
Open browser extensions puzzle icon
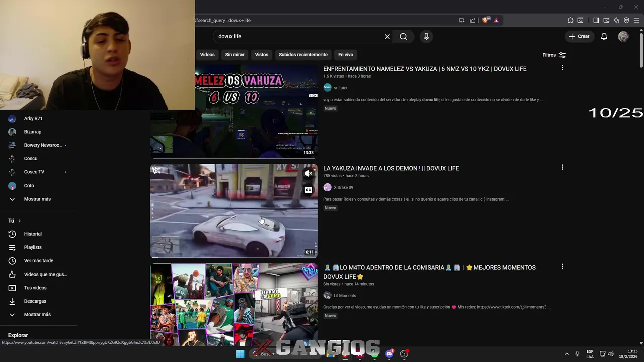click(570, 20)
